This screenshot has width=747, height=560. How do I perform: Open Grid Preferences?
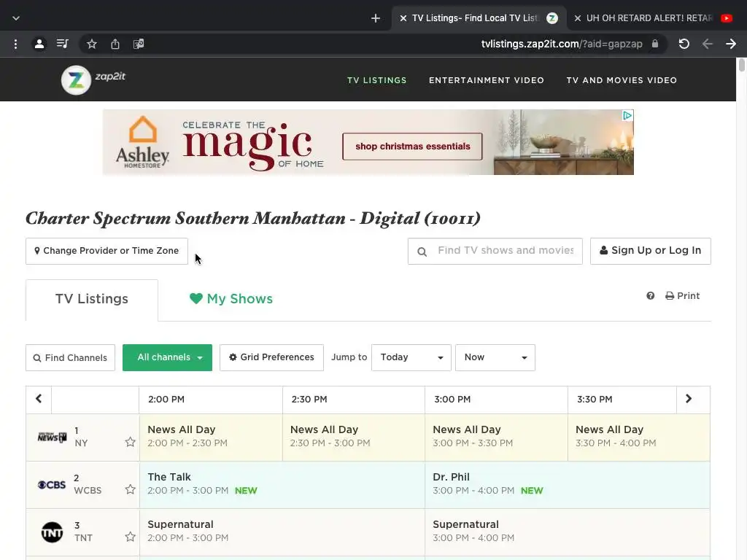point(271,357)
